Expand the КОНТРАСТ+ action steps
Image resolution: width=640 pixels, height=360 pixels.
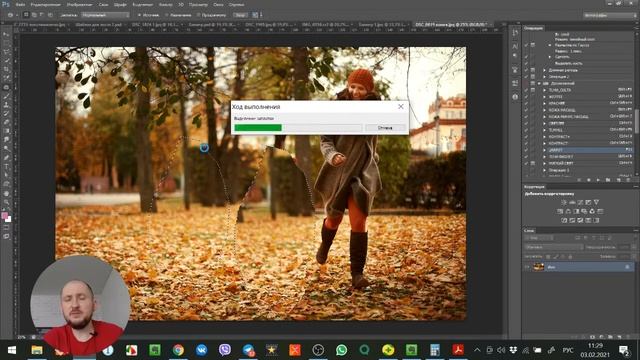(x=544, y=137)
